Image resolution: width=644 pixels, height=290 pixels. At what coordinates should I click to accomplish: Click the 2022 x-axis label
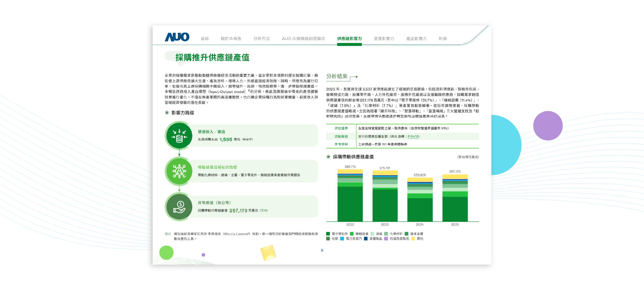coord(350,225)
